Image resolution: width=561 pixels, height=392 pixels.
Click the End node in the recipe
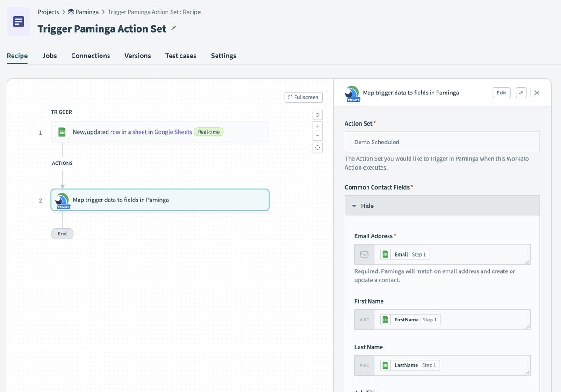coord(62,234)
